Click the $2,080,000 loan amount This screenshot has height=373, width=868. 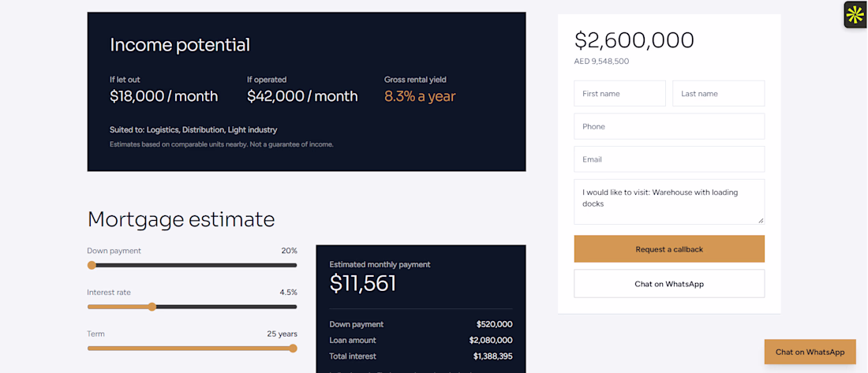[491, 341]
